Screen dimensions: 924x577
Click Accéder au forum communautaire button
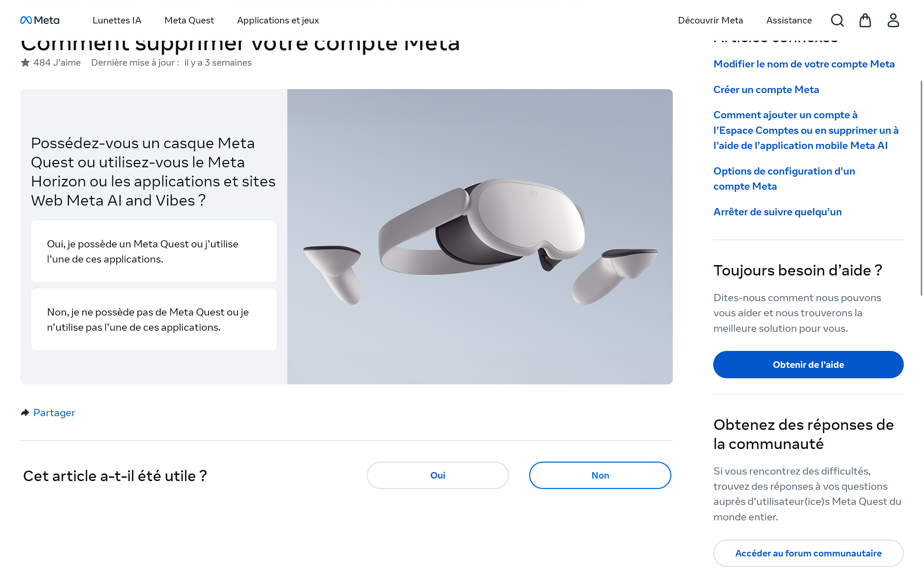(x=808, y=553)
